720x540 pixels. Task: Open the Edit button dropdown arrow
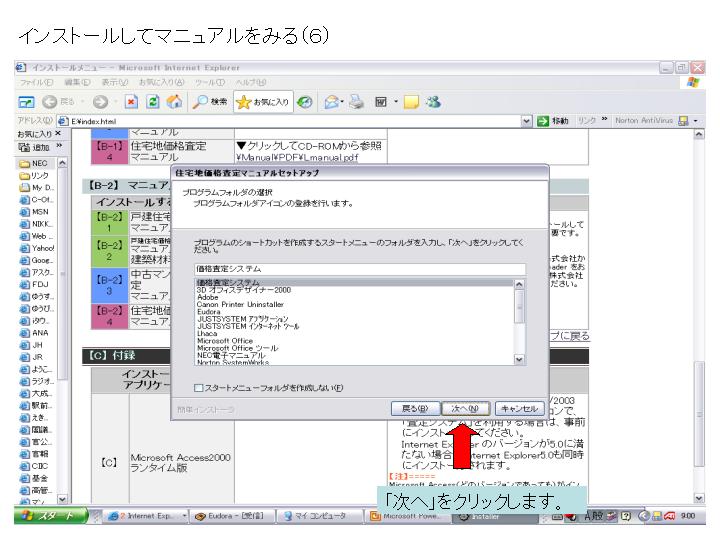(x=396, y=102)
